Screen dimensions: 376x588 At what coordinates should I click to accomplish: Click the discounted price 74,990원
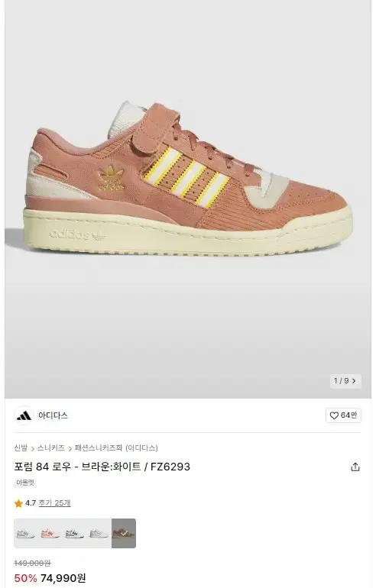[63, 578]
